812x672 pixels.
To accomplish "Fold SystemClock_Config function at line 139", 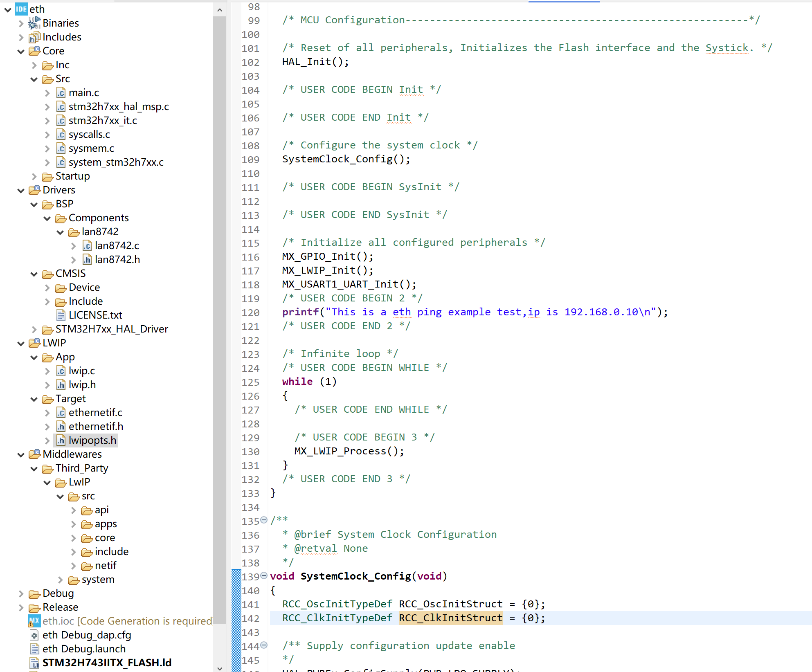I will click(x=264, y=576).
